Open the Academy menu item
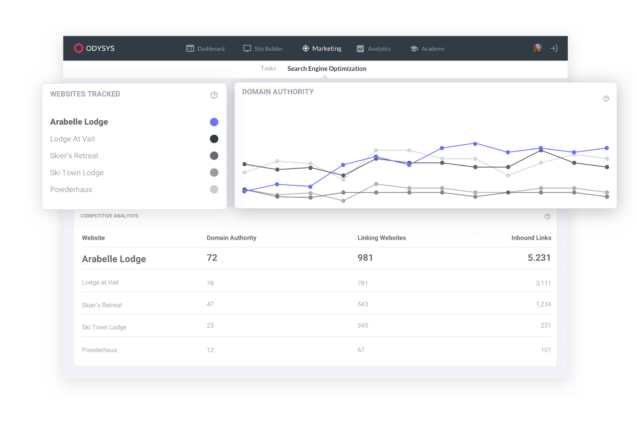637x427 pixels. [x=427, y=49]
